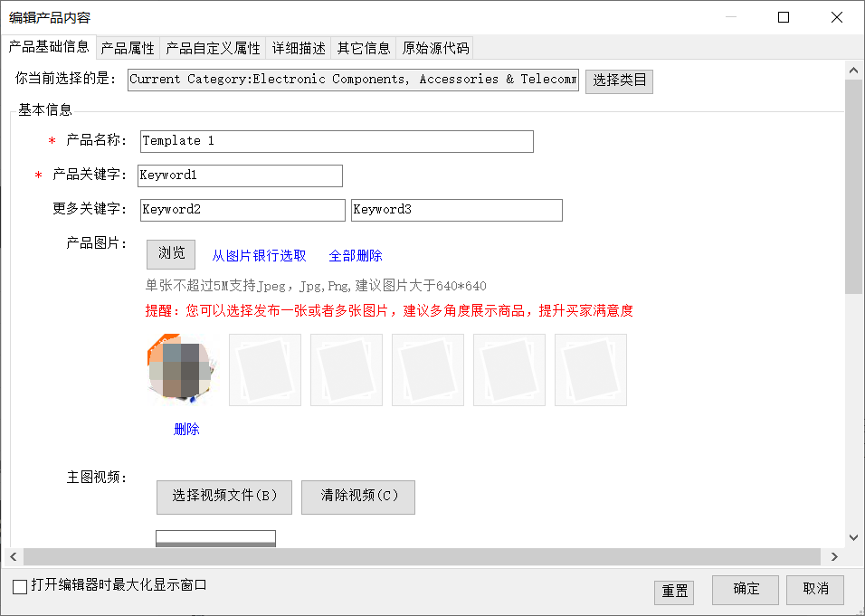The width and height of the screenshot is (865, 616).
Task: Enable 打开编辑器时最大化显示窗口 checkbox
Action: [20, 587]
